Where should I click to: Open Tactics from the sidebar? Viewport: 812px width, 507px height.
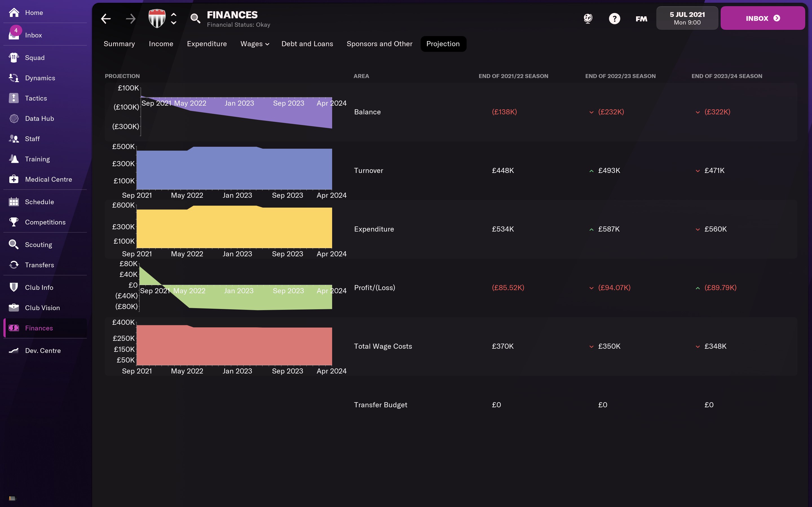click(x=36, y=98)
